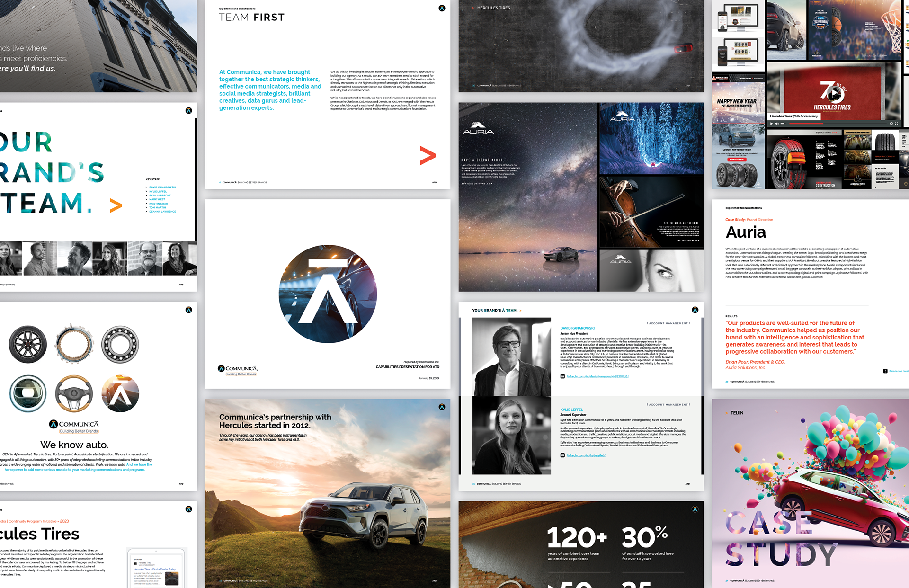Click the steering wheel circle on We Know Auto slide
Viewport: 909px width, 588px height.
(x=74, y=393)
